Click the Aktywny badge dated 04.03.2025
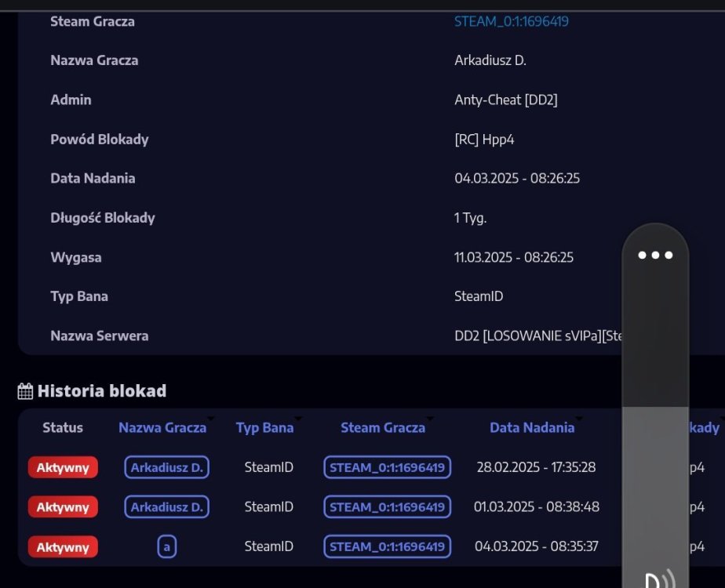This screenshot has width=725, height=588. tap(63, 546)
